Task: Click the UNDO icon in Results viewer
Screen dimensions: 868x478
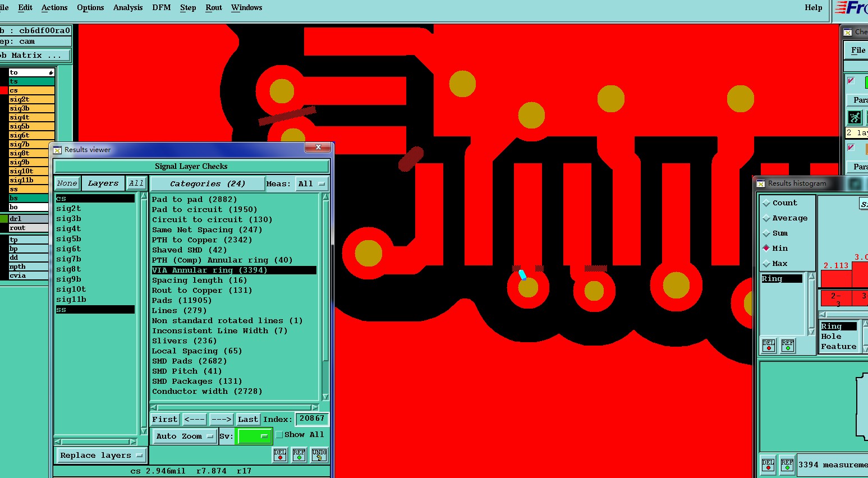Action: coord(319,455)
